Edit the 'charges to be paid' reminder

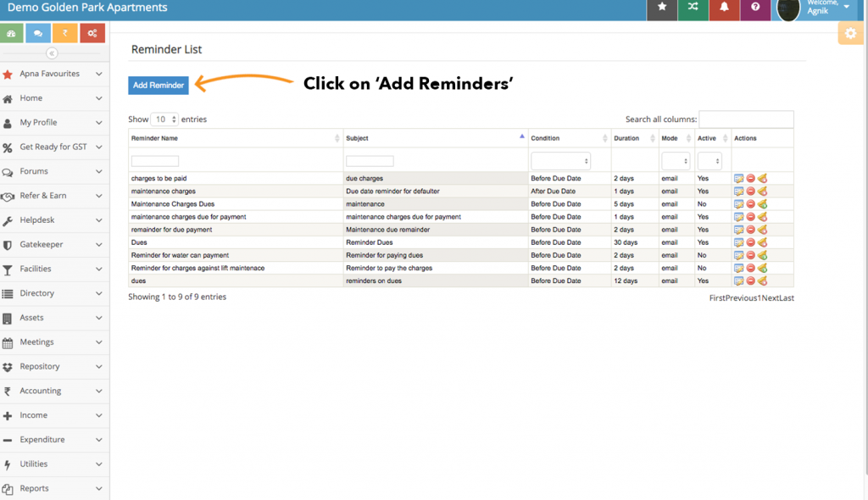point(738,178)
